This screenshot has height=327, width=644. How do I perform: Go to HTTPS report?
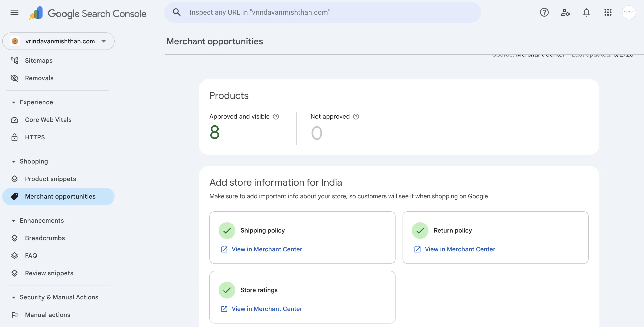(x=58, y=137)
